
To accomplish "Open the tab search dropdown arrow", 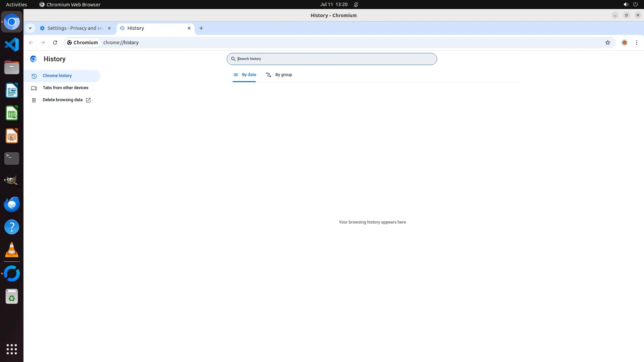I will [30, 28].
